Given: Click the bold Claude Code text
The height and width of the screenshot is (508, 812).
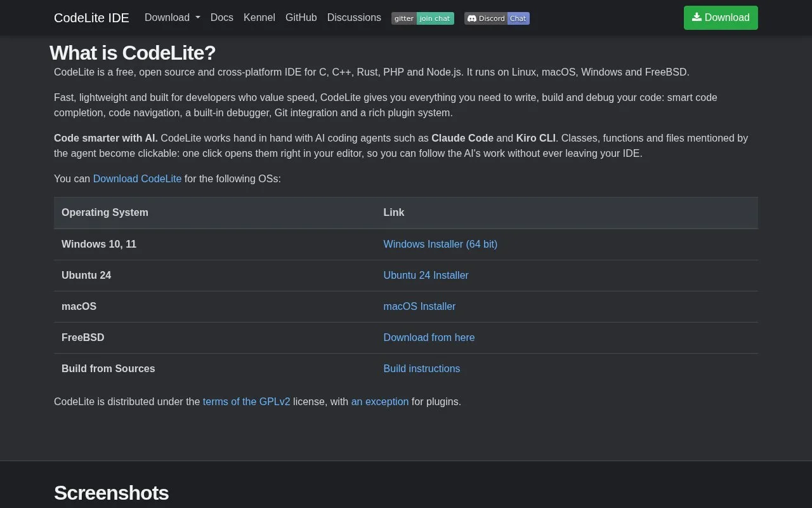Looking at the screenshot, I should [462, 138].
